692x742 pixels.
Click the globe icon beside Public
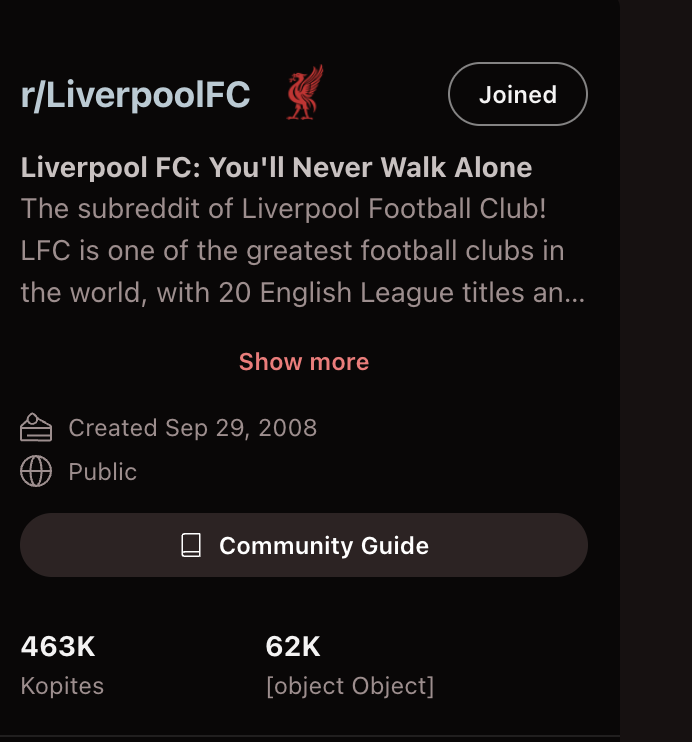pyautogui.click(x=36, y=472)
